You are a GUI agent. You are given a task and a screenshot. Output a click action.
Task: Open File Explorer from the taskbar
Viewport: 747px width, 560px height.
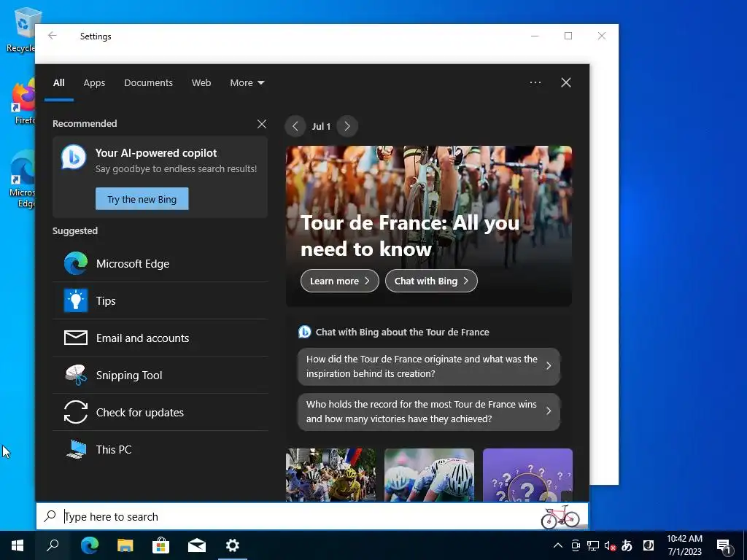point(125,545)
